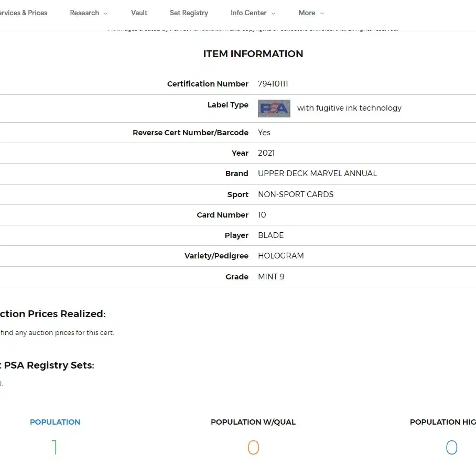
Task: Open the Services & Prices menu item
Action: tap(24, 13)
